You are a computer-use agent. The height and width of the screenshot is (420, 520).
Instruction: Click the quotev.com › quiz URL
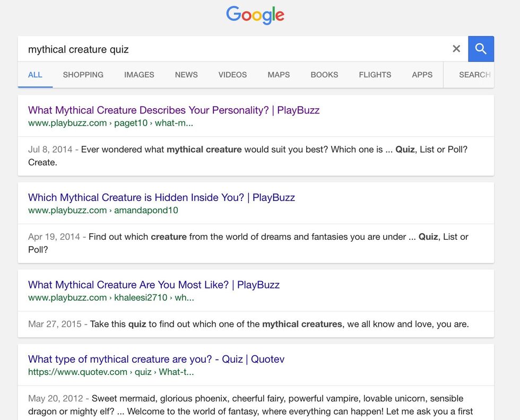pyautogui.click(x=111, y=372)
